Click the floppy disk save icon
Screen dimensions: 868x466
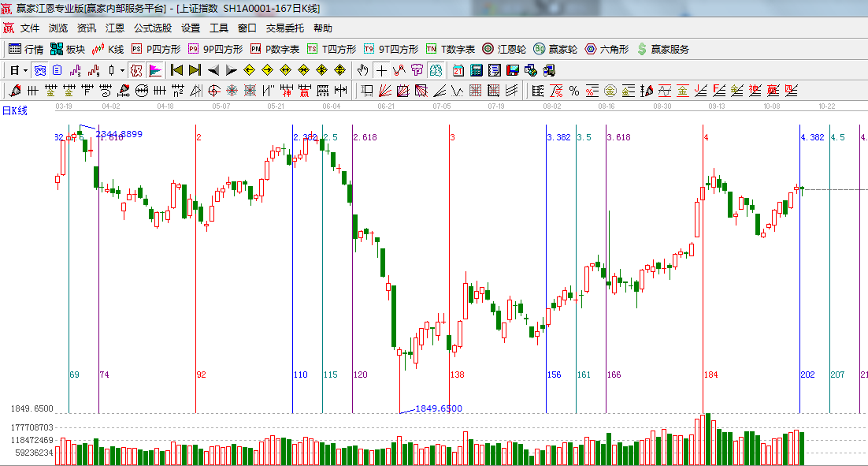click(x=513, y=70)
